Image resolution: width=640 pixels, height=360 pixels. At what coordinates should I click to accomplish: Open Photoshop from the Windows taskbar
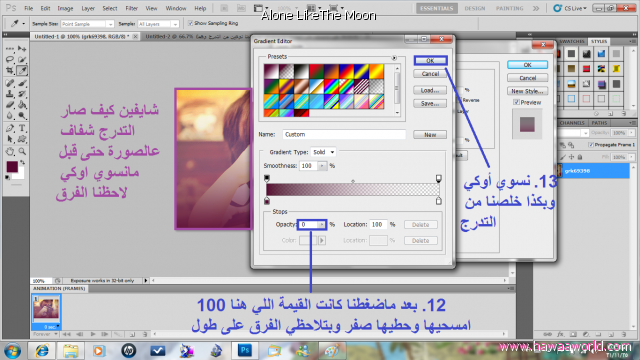click(x=245, y=350)
